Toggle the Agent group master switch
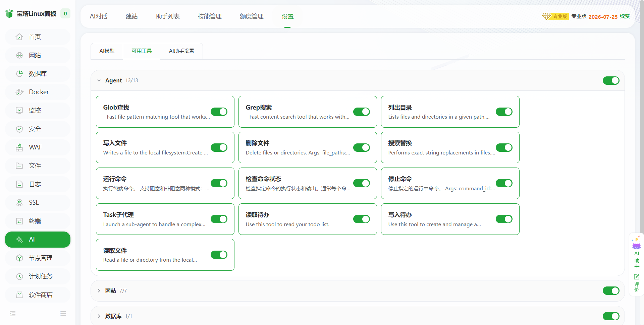This screenshot has height=325, width=644. 611,80
